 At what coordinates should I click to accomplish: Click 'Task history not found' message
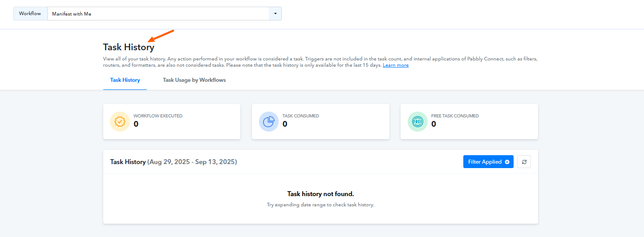coord(320,194)
